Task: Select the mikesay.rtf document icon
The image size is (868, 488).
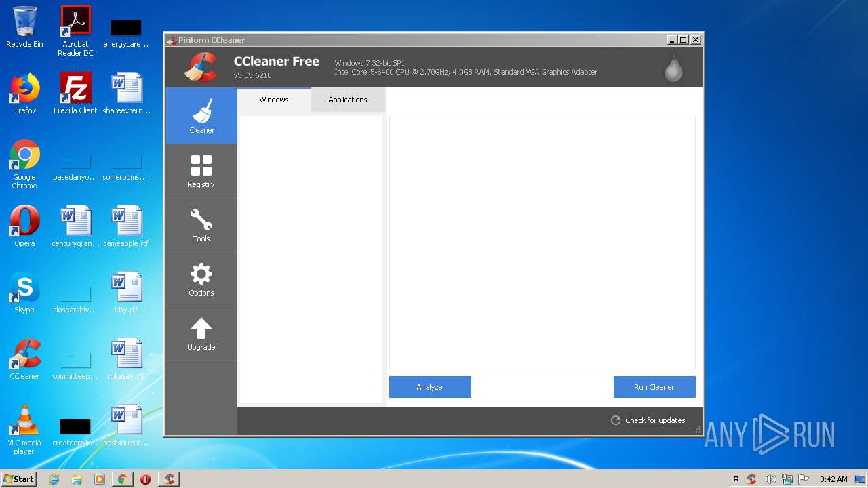Action: [x=126, y=359]
